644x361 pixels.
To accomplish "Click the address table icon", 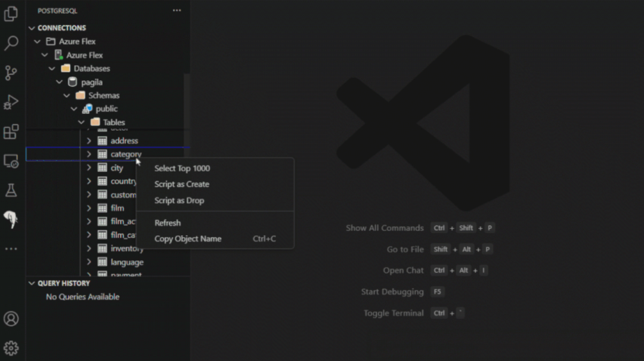I will (x=103, y=141).
